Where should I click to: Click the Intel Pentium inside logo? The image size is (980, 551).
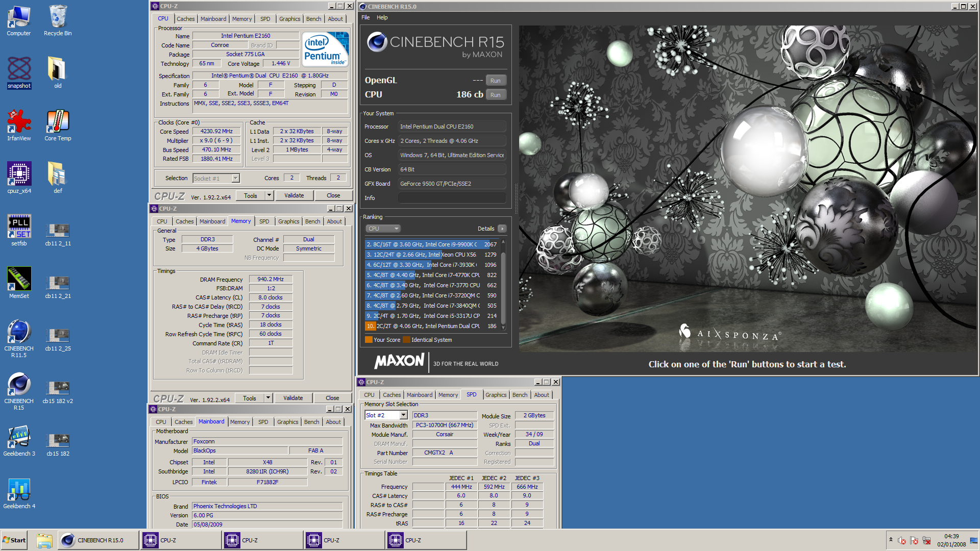(325, 49)
